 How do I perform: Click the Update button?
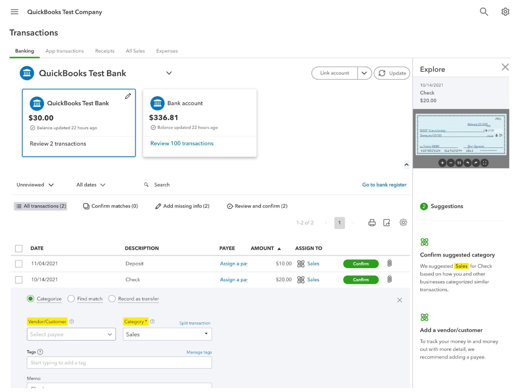point(392,73)
